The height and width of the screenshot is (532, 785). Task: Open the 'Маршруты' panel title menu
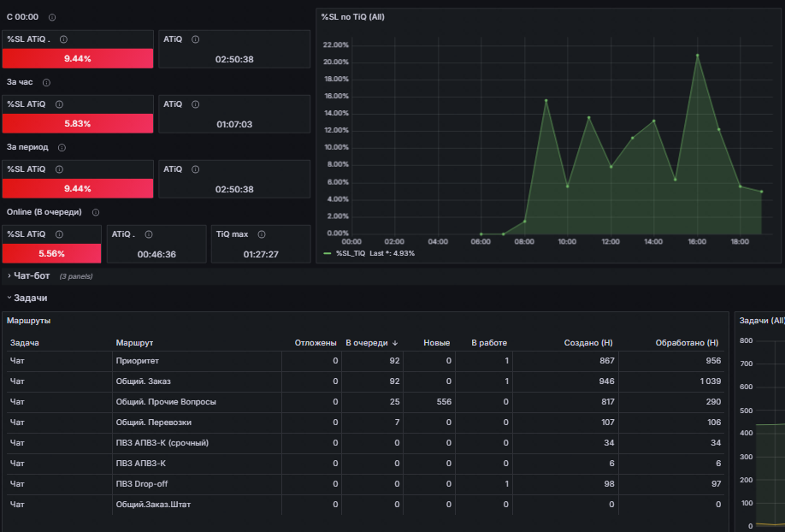coord(28,321)
